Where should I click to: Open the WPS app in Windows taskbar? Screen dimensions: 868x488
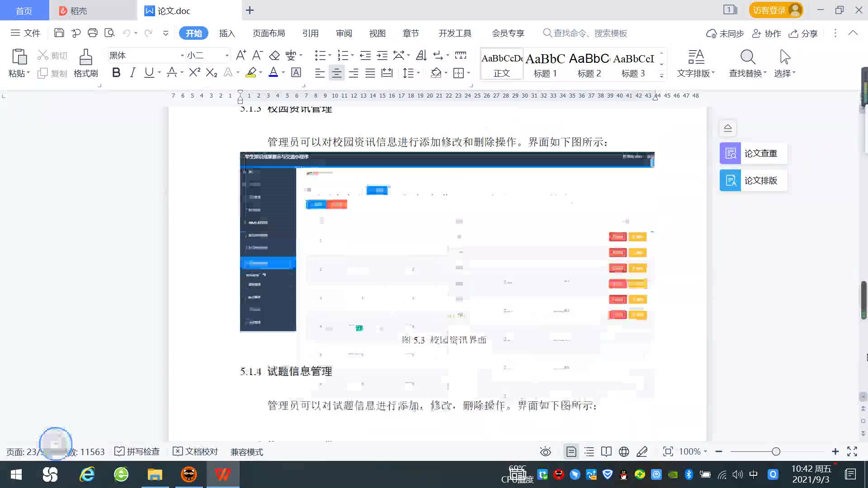[222, 474]
